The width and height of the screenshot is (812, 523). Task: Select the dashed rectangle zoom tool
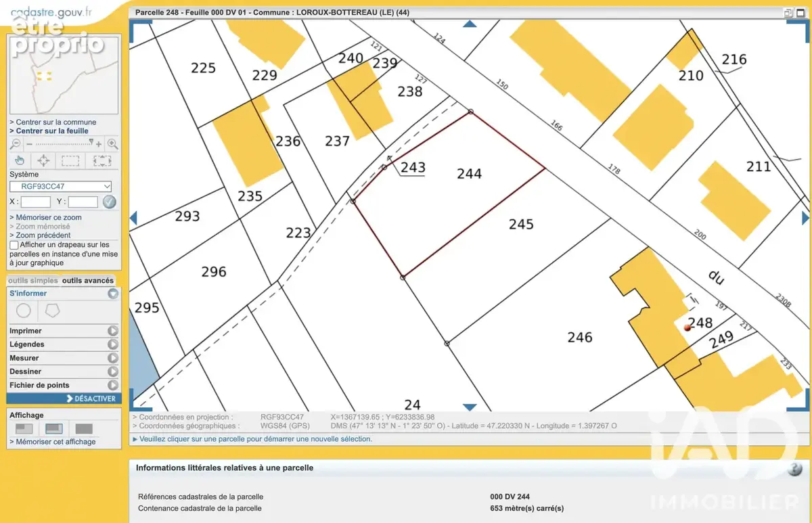tap(70, 161)
